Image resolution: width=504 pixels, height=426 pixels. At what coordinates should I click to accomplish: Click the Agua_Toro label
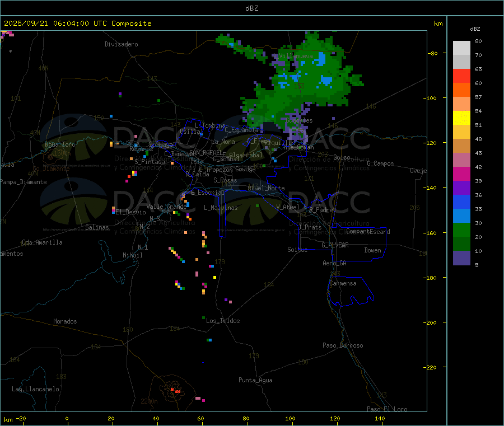point(60,144)
